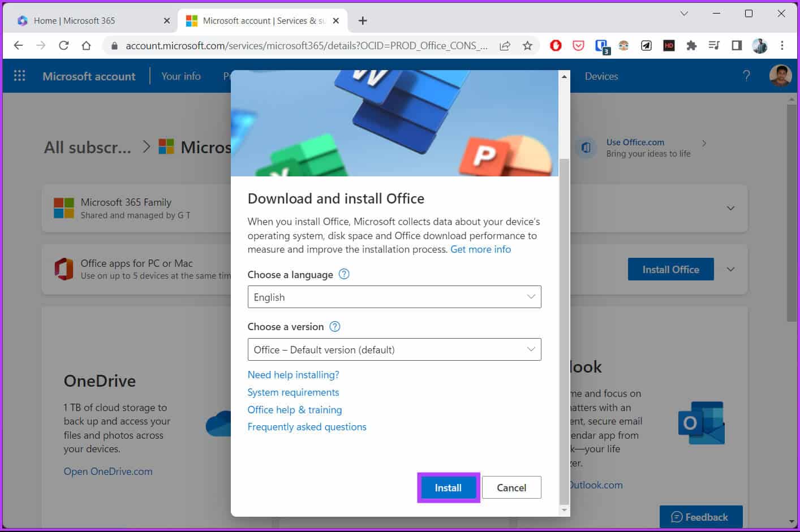Click the Install button in the dialog

pos(448,487)
